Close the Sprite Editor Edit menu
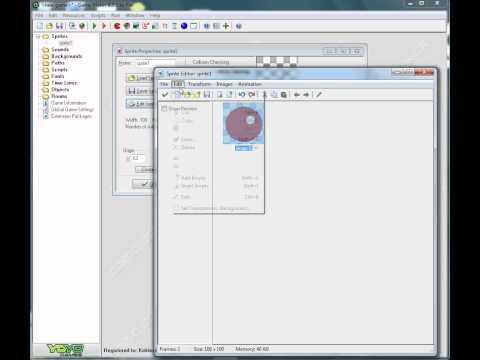Viewport: 480px width, 360px height. [177, 84]
